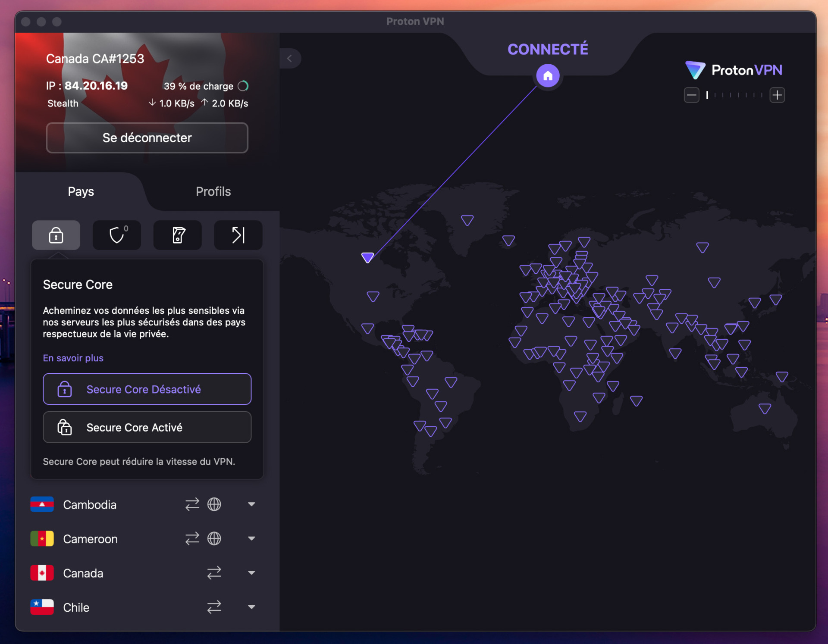Image resolution: width=828 pixels, height=644 pixels.
Task: Switch to the Pays tab
Action: (81, 192)
